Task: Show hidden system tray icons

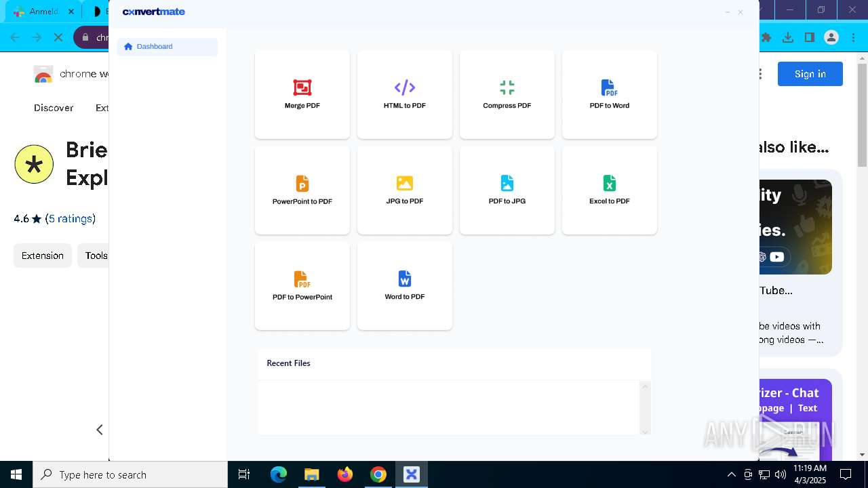Action: (x=731, y=474)
